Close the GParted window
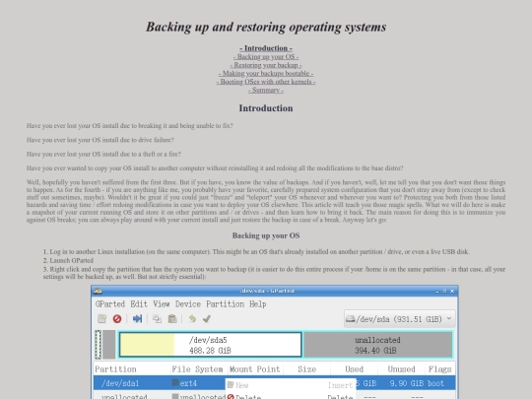532x399 pixels. tap(452, 291)
